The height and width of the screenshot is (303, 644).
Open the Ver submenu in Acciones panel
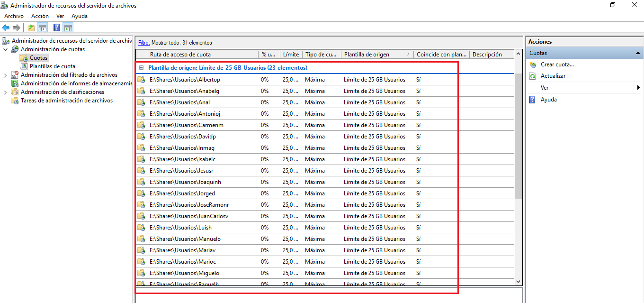(x=545, y=88)
